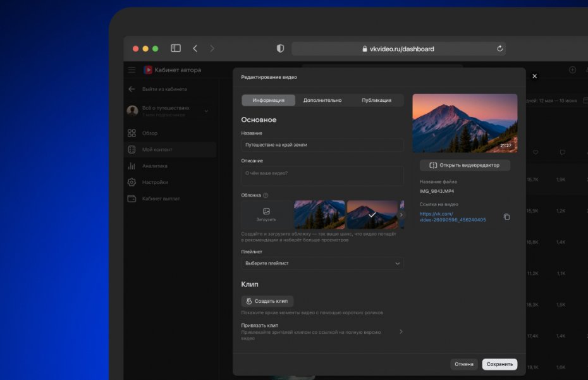Open the Выберите плейлист dropdown

tap(322, 263)
